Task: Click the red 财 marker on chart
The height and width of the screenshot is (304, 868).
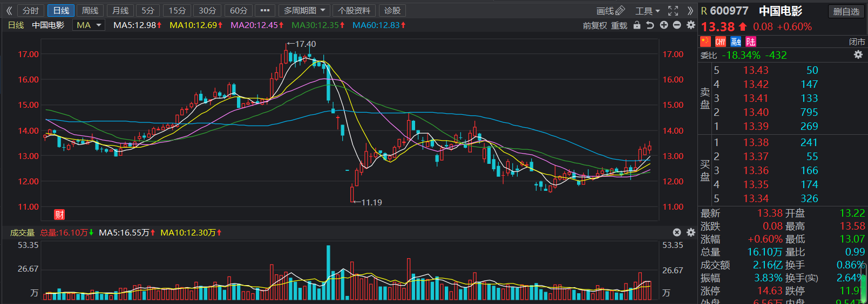Action: (x=59, y=215)
